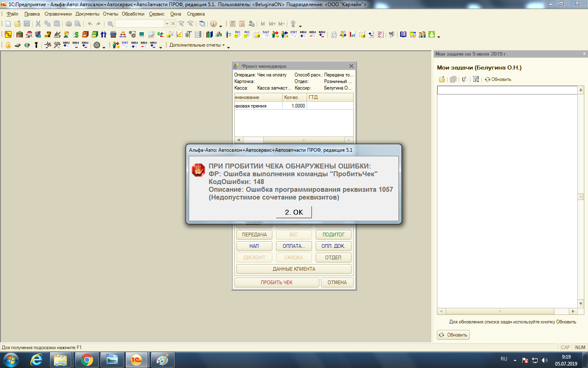The height and width of the screenshot is (368, 588).
Task: Click the ОПЛ. ДОК. button
Action: (334, 246)
